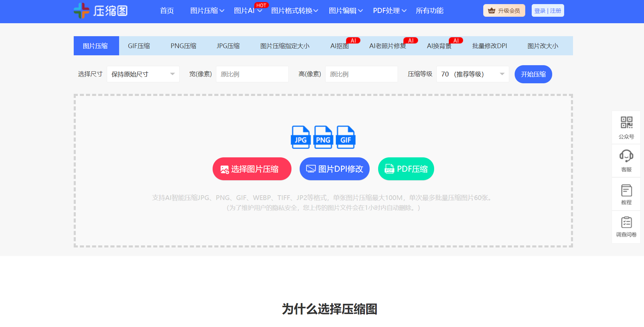Open the 公众号 QR code icon
This screenshot has width=644, height=327.
click(626, 122)
